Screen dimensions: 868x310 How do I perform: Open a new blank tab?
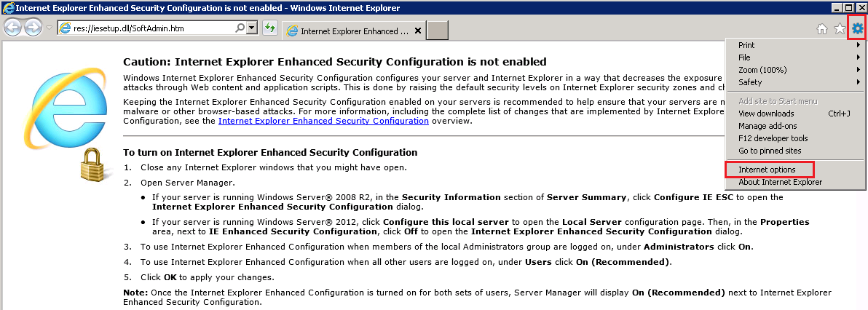pos(437,31)
